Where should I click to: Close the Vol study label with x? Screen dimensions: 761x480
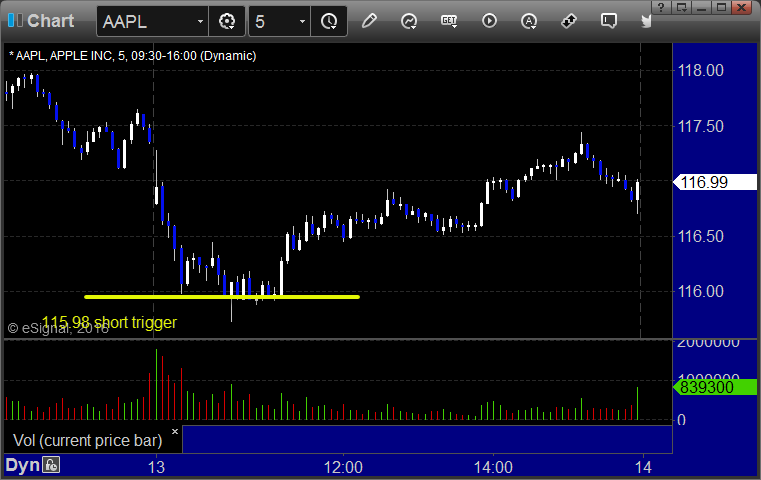[x=175, y=431]
